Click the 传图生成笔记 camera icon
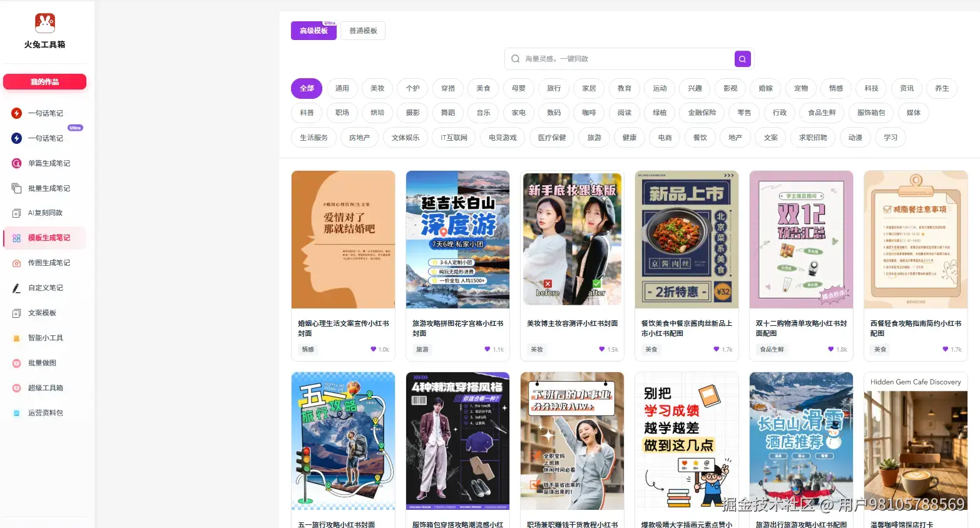The width and height of the screenshot is (980, 528). coord(17,263)
